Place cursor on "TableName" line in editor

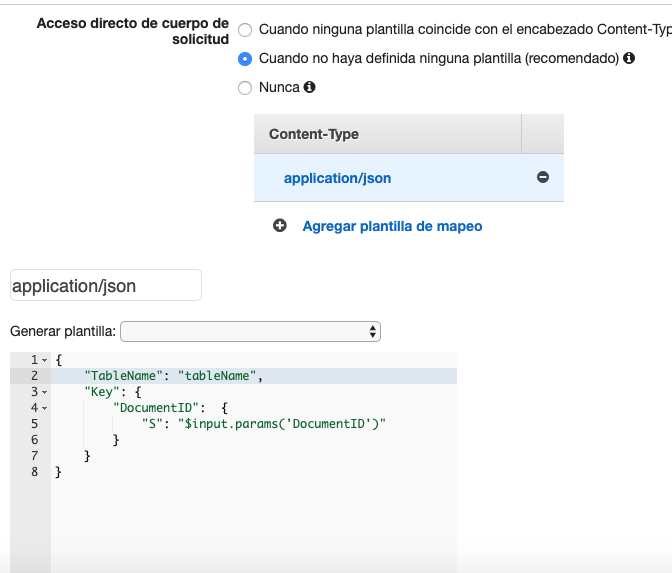click(254, 376)
